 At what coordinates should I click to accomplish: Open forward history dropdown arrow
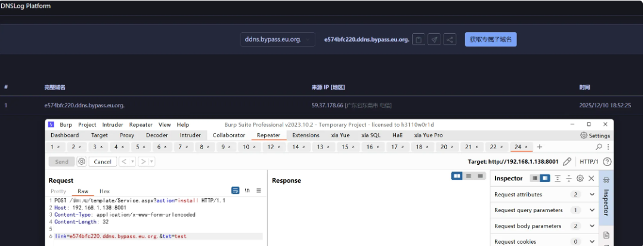pyautogui.click(x=152, y=162)
